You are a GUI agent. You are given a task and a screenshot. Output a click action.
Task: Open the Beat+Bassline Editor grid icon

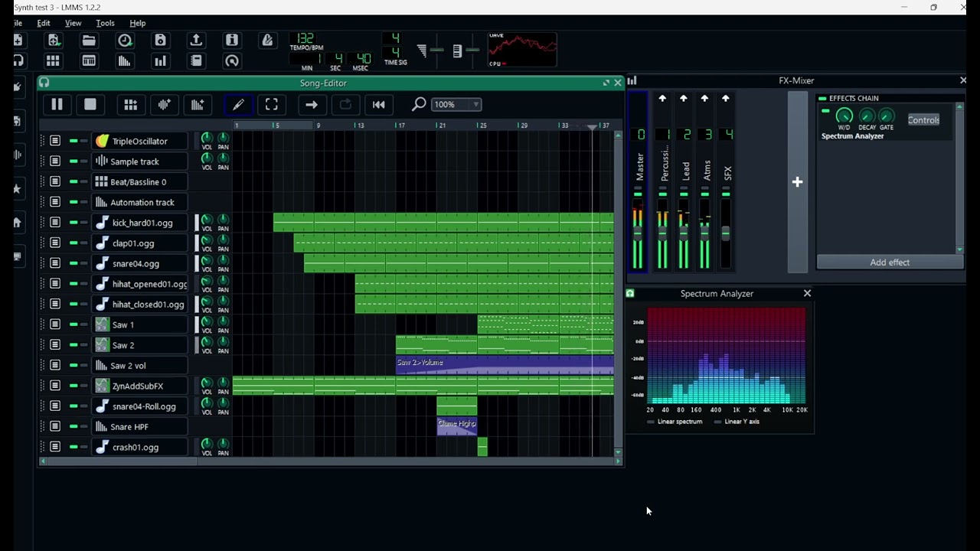click(x=53, y=61)
